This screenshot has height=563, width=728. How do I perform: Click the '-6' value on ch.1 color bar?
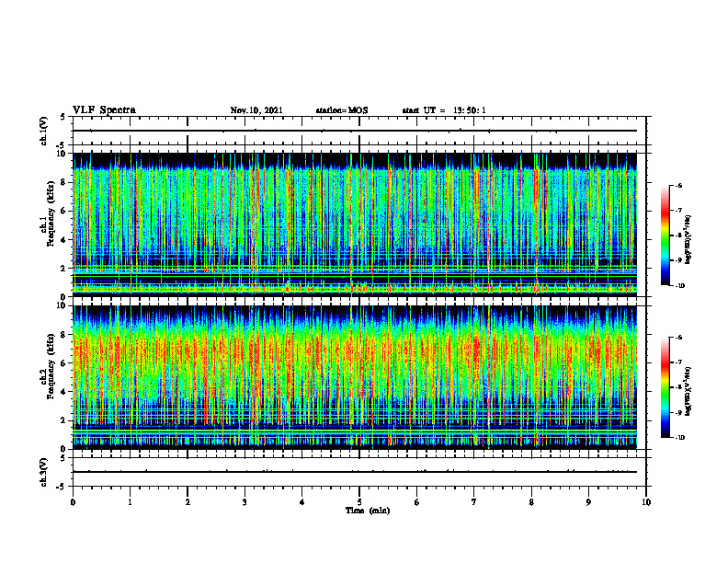(x=680, y=185)
